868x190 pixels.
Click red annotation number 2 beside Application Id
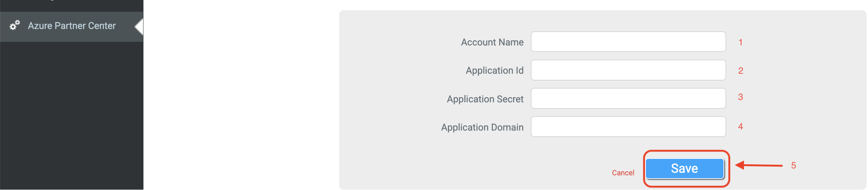740,71
